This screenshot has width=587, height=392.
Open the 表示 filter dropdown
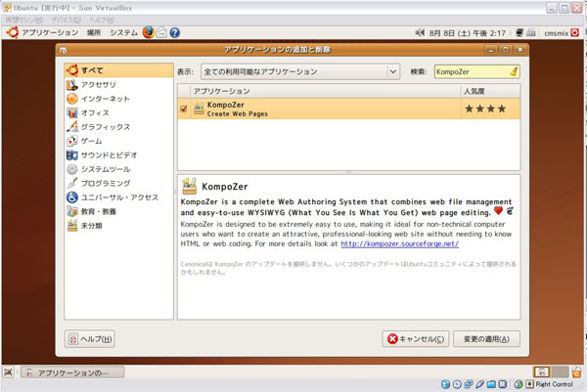coord(300,71)
